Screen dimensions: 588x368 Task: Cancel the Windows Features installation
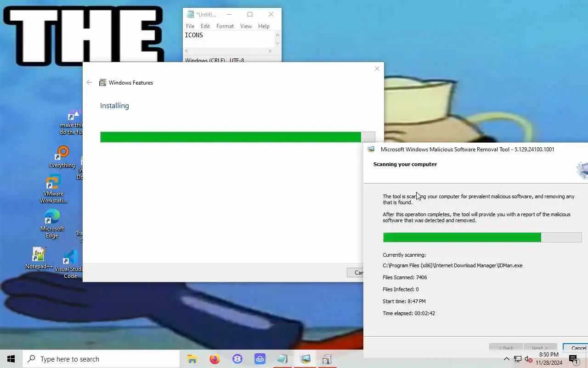(355, 273)
